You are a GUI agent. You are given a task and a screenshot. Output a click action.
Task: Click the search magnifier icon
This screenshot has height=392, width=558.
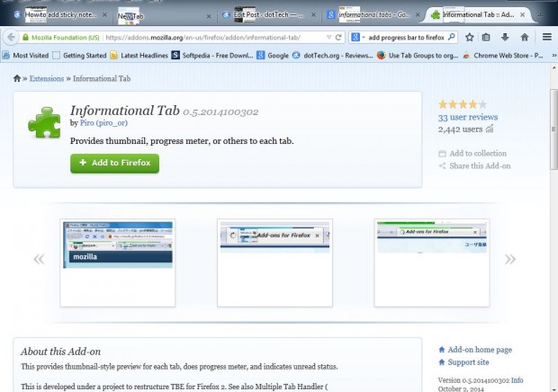tap(451, 37)
